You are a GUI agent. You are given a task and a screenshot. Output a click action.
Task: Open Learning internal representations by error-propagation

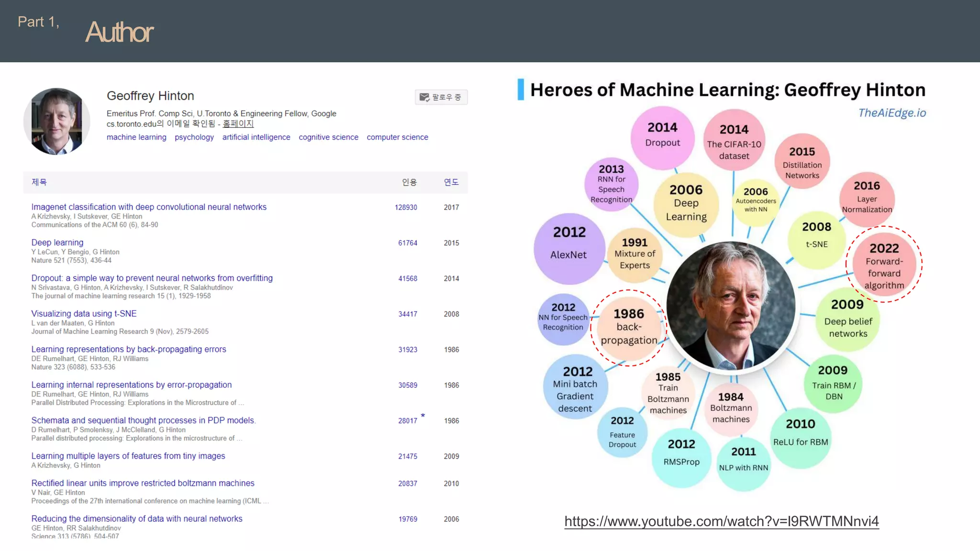pyautogui.click(x=132, y=385)
